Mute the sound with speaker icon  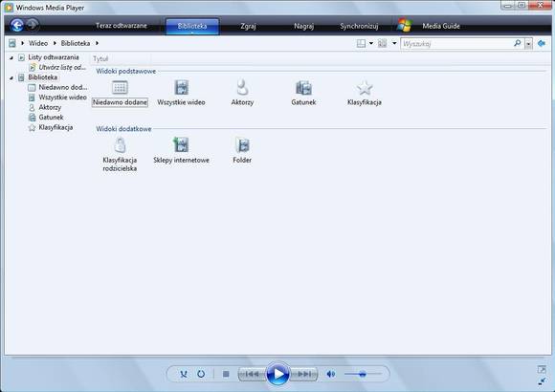(x=330, y=374)
